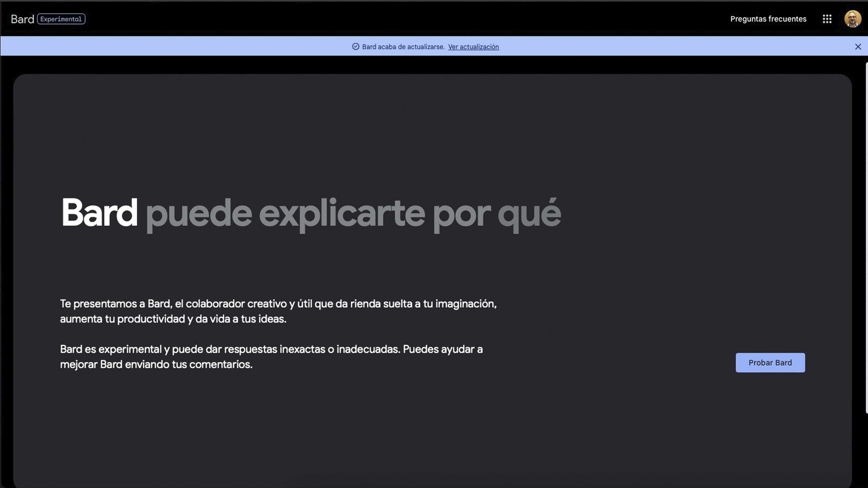Screen dimensions: 868x488
Task: Open the Ver actualización link
Action: click(x=473, y=47)
